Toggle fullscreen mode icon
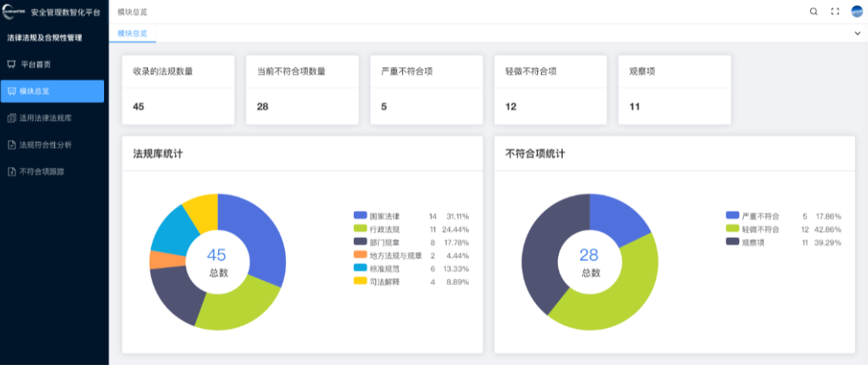 [835, 12]
